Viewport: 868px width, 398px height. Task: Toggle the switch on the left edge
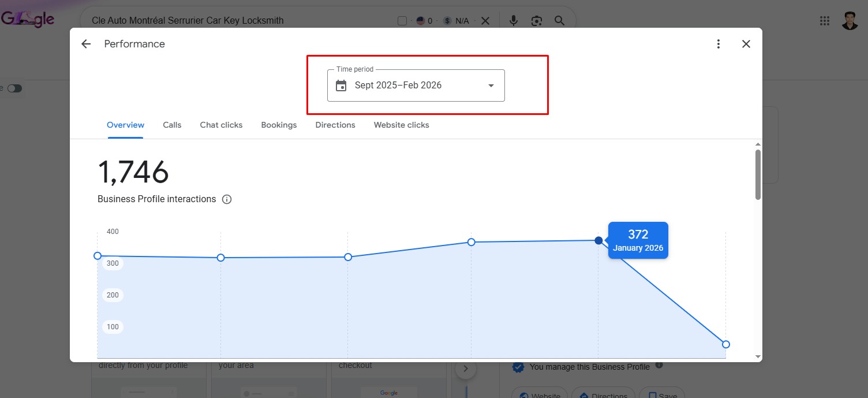[14, 88]
